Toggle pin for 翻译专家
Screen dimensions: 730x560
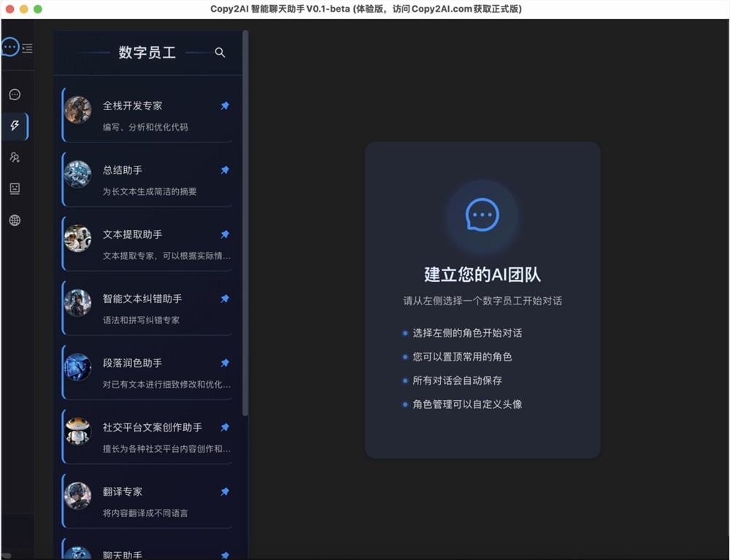coord(225,491)
